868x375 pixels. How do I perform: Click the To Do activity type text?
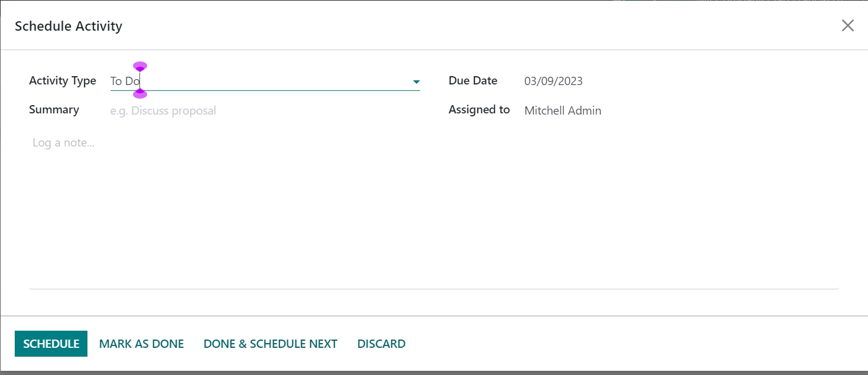click(x=124, y=81)
